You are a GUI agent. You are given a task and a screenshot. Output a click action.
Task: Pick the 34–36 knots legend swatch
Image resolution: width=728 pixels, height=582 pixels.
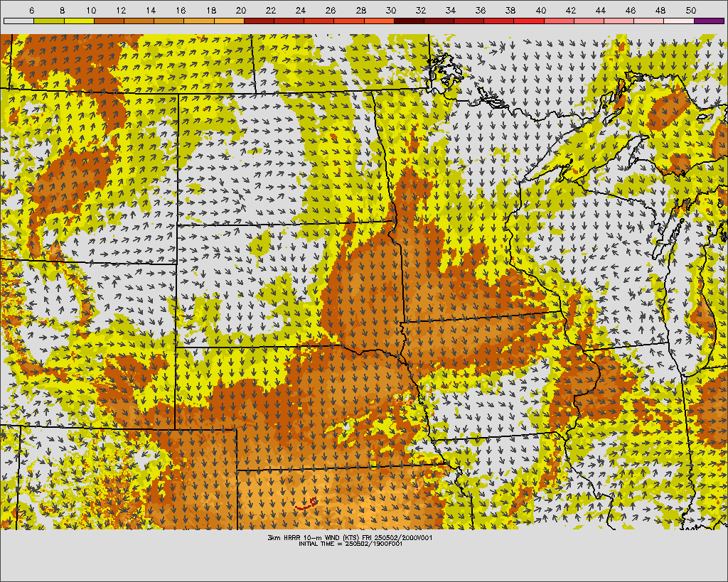tap(469, 21)
